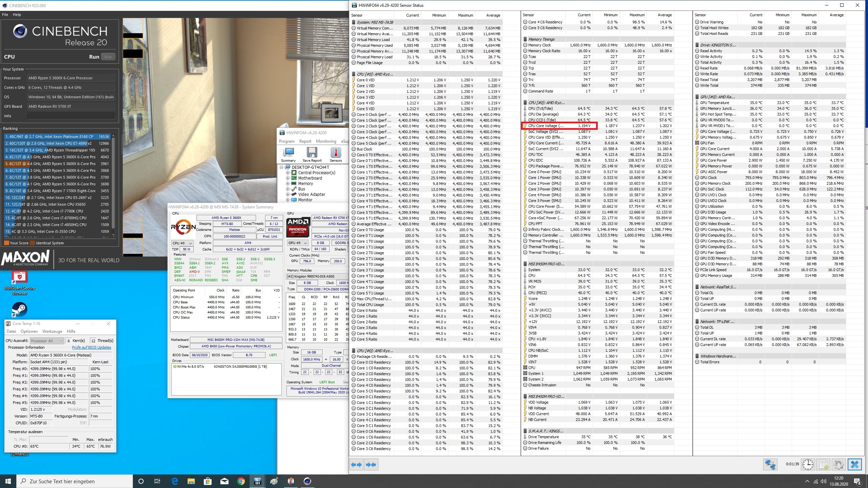868x488 pixels.
Task: Open Google Chrome from taskbar
Action: pyautogui.click(x=241, y=481)
